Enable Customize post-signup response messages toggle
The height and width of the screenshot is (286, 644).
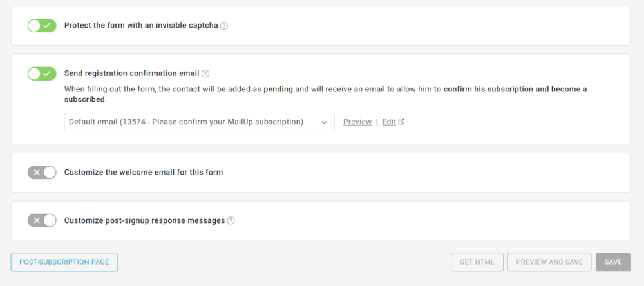(42, 220)
